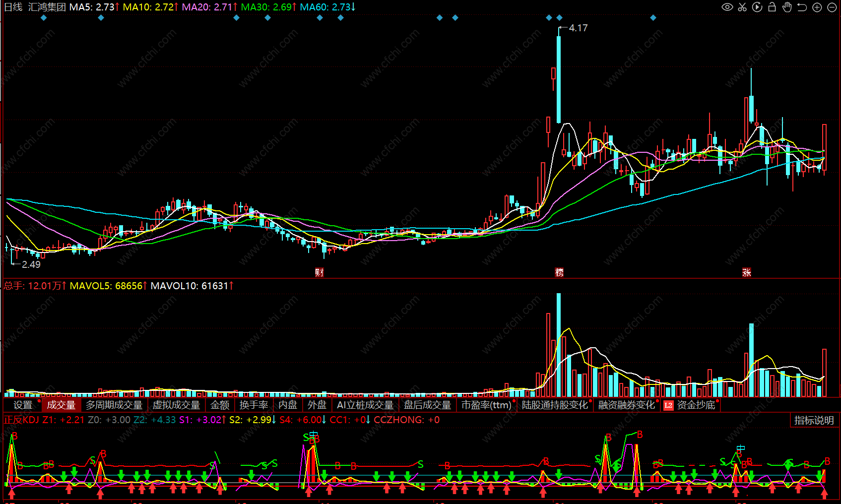
Task: Select the 成交量 indicator tab
Action: 61,405
